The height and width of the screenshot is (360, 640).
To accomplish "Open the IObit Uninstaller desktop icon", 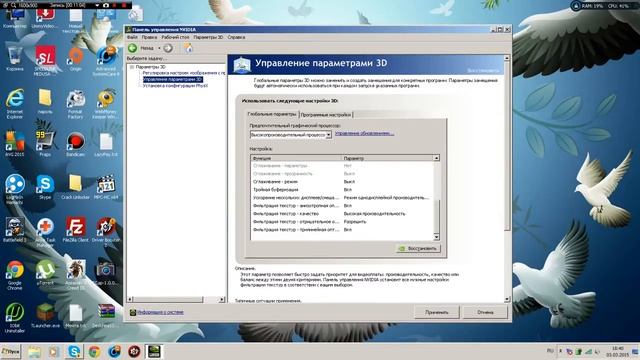I will pyautogui.click(x=15, y=318).
